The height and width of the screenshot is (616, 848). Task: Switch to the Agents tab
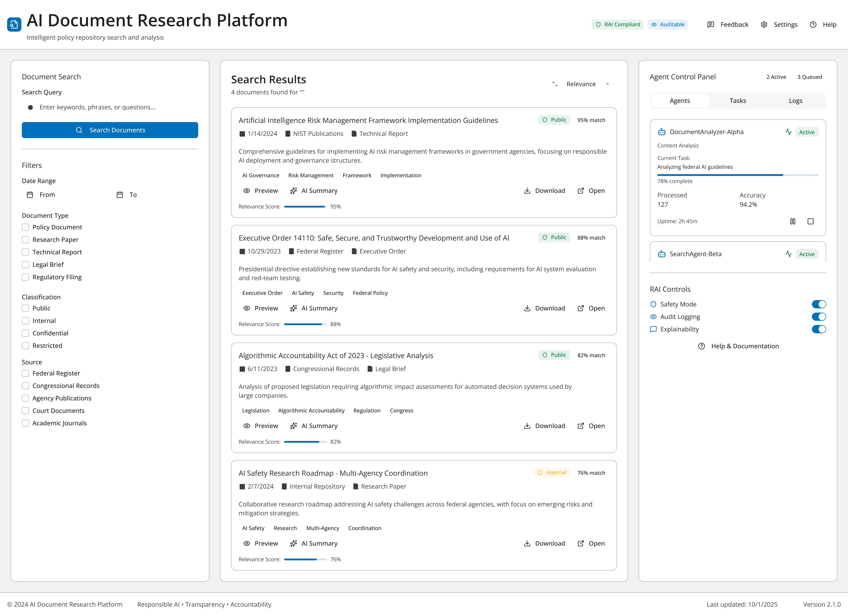[680, 101]
